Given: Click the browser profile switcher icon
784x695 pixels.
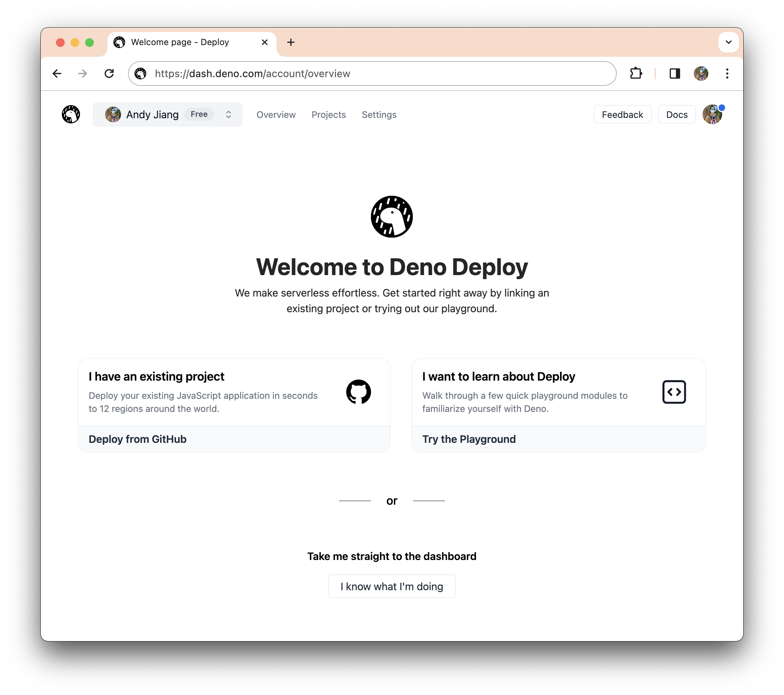Looking at the screenshot, I should [x=700, y=74].
